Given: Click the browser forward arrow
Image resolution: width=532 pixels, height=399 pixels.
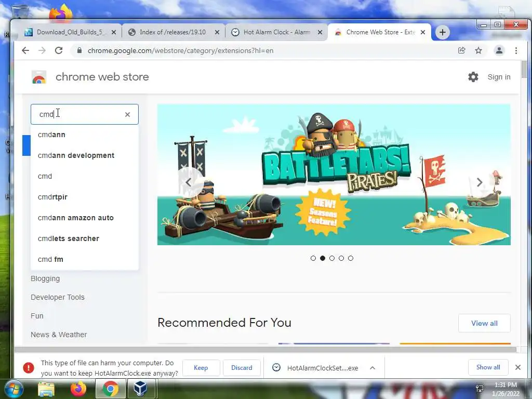Looking at the screenshot, I should 42,50.
